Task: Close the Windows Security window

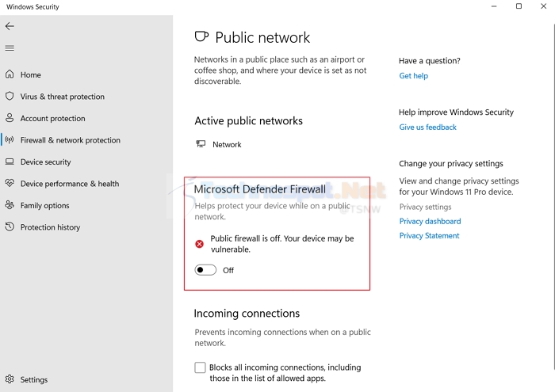Action: (x=543, y=6)
